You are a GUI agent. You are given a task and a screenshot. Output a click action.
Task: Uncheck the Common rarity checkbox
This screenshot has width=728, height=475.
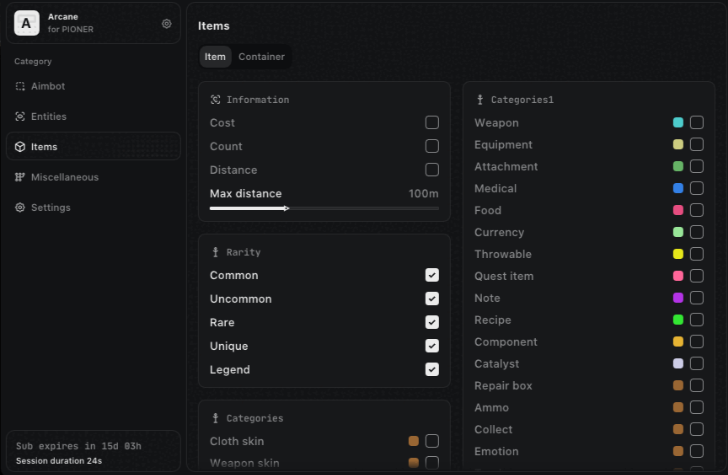point(432,275)
